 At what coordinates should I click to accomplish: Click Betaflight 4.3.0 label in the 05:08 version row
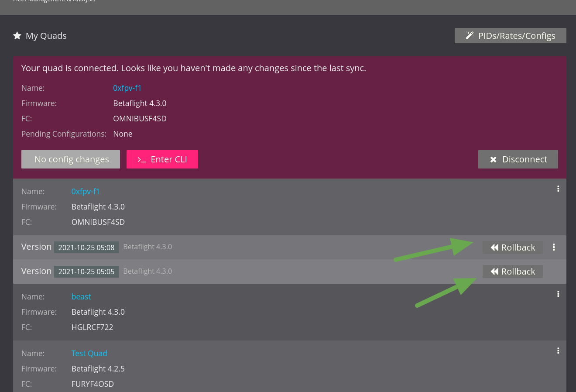click(147, 247)
